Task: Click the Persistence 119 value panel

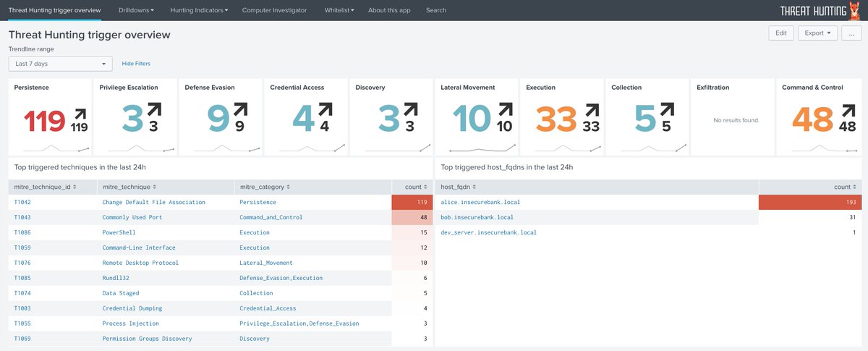Action: [45, 121]
